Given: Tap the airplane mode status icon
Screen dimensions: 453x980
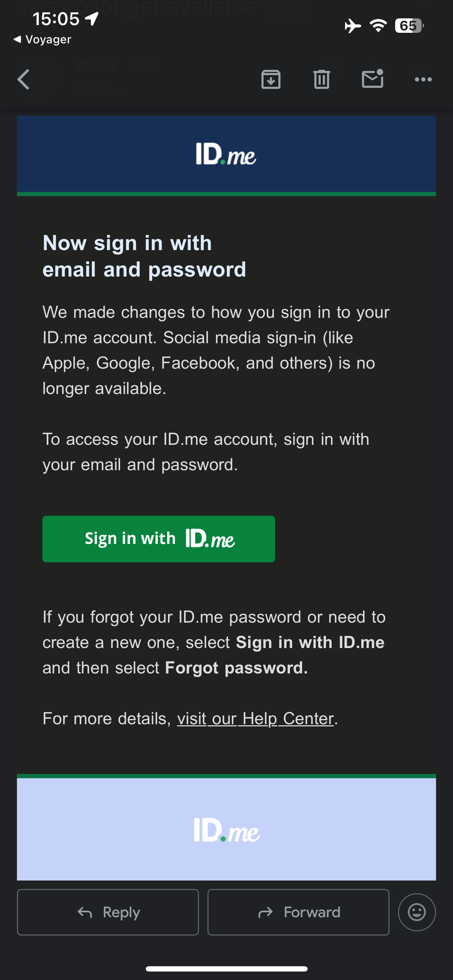Looking at the screenshot, I should (x=353, y=26).
